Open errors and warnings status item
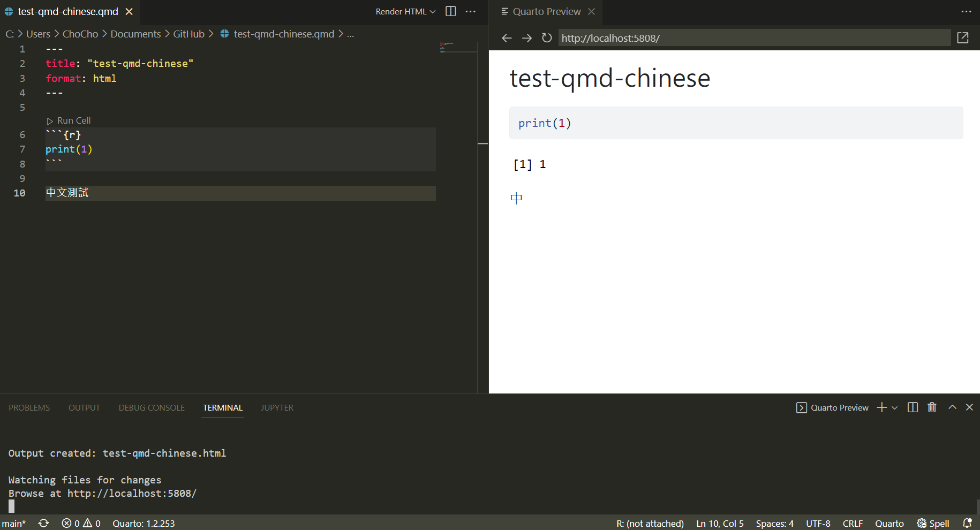 (81, 523)
